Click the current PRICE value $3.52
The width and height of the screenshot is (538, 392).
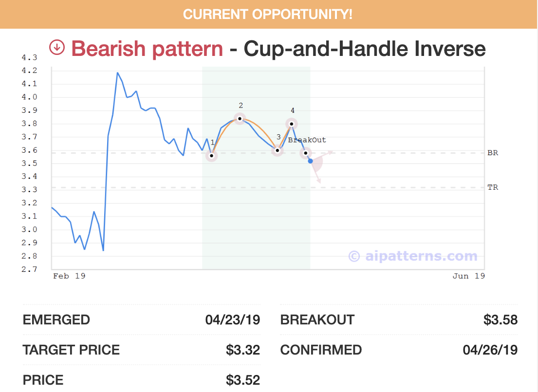point(242,380)
